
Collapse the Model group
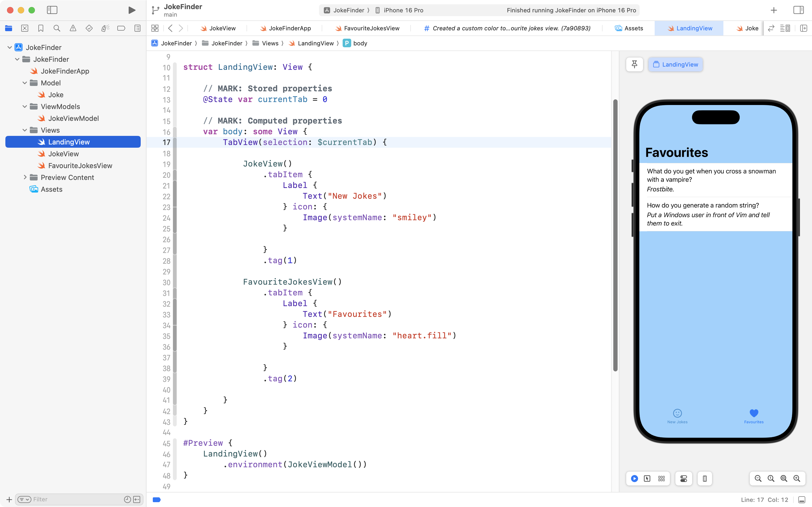pos(25,83)
